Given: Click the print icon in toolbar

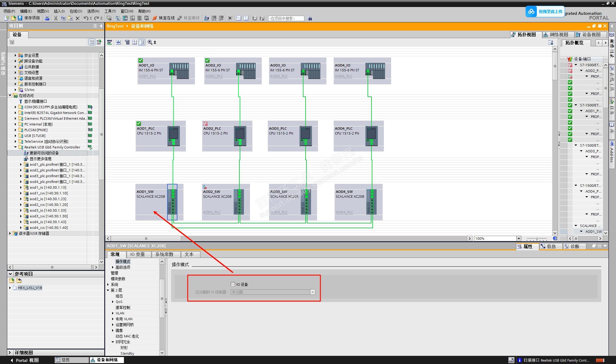Looking at the screenshot, I should click(x=47, y=18).
